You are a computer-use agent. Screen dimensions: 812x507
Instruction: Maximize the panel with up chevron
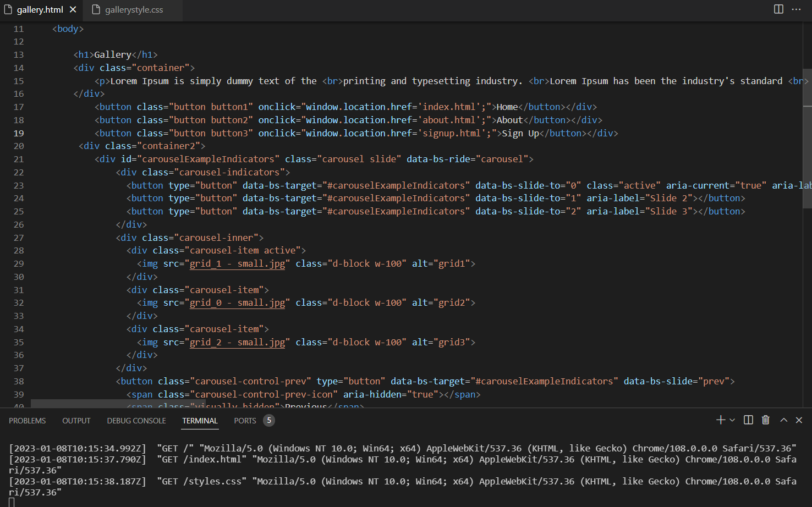click(x=784, y=420)
